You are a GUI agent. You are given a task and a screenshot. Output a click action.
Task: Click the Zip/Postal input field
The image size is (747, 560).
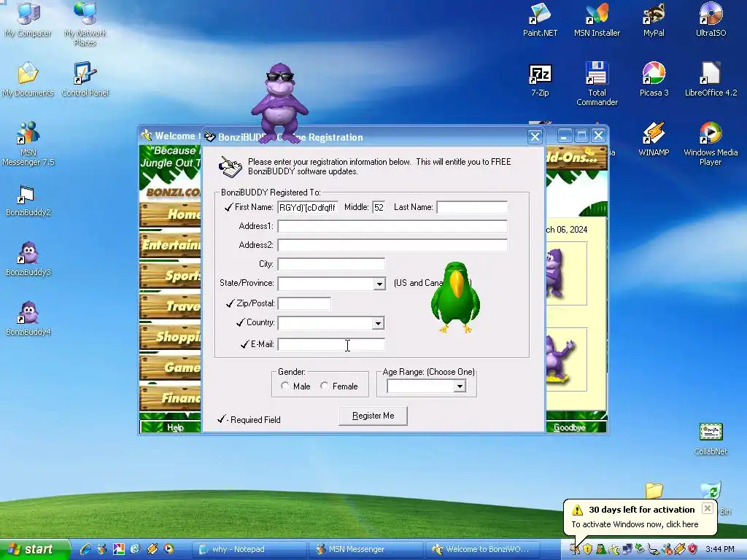(304, 303)
